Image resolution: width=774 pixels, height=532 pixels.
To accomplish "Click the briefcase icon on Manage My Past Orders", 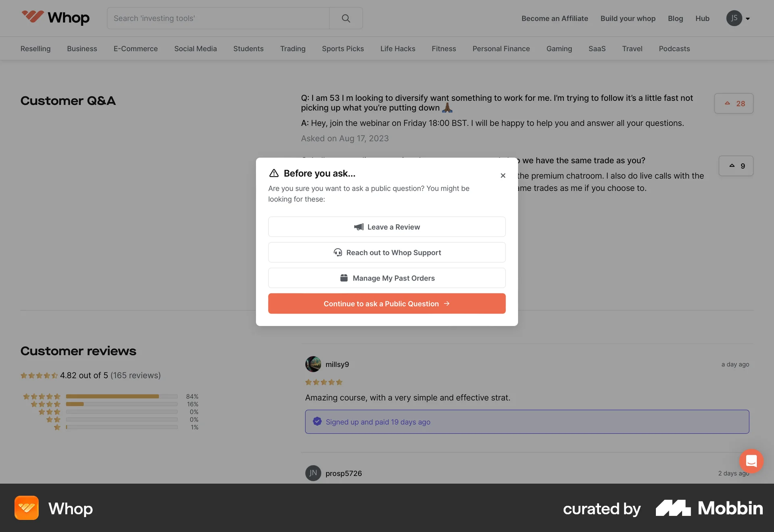I will 344,278.
